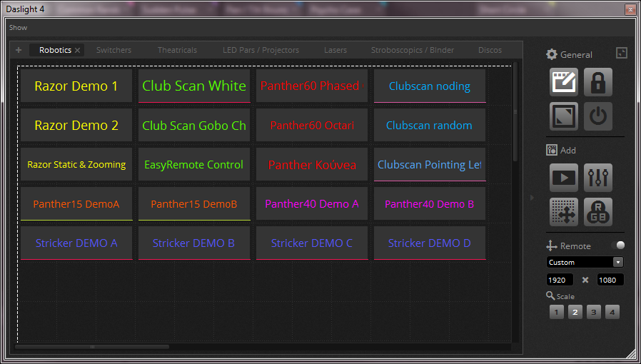Trigger Stricker DEMO D

coord(430,243)
